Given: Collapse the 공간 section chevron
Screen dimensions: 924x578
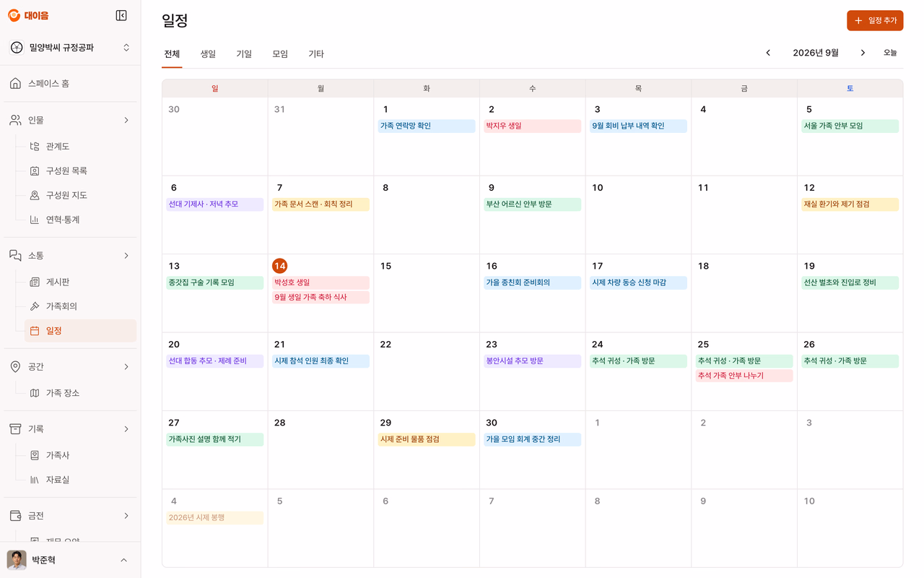Looking at the screenshot, I should (126, 367).
